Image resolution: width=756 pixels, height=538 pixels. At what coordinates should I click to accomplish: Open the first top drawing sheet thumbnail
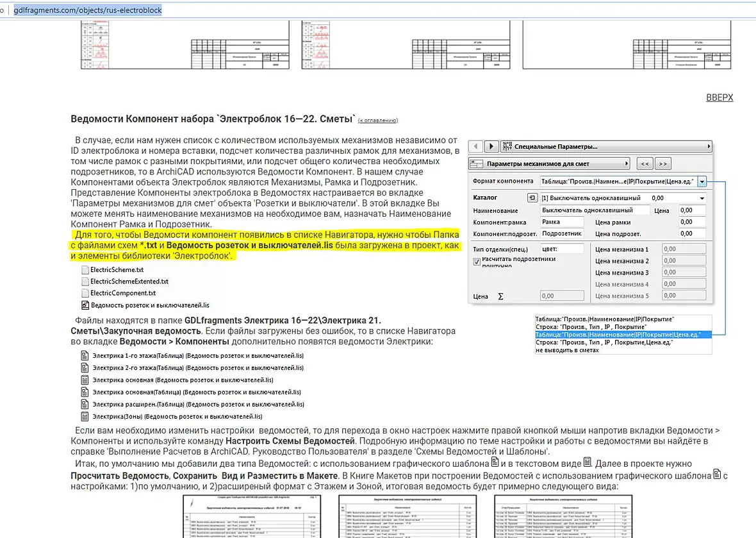185,44
